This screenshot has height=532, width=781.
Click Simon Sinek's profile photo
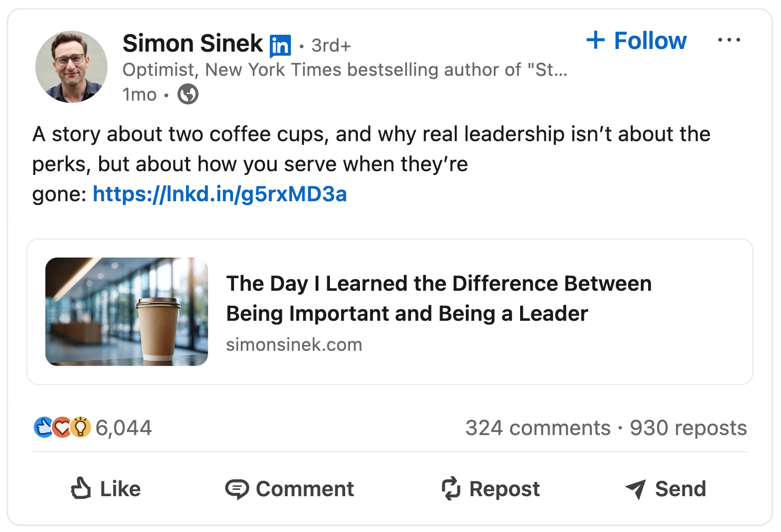point(71,67)
